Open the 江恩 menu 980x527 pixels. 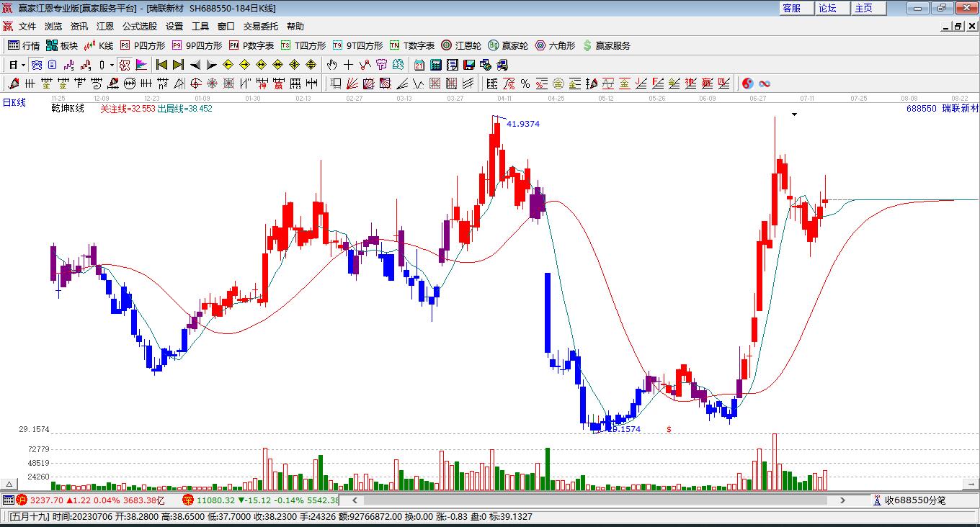coord(105,27)
